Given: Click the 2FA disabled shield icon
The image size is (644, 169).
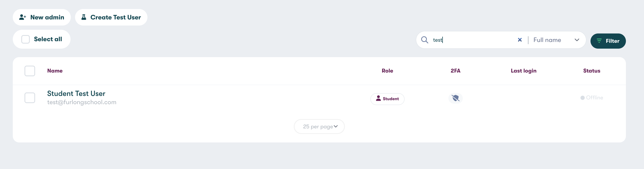Looking at the screenshot, I should coord(456,98).
